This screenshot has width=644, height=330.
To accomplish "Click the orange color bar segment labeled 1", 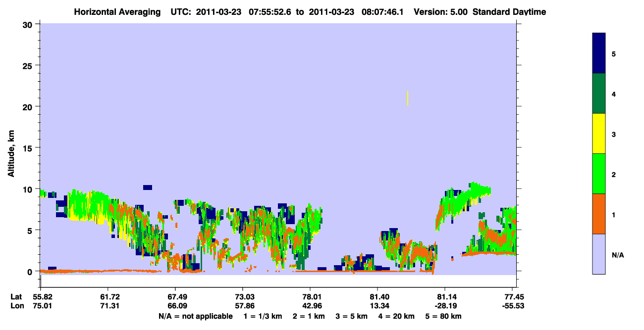I will click(599, 214).
